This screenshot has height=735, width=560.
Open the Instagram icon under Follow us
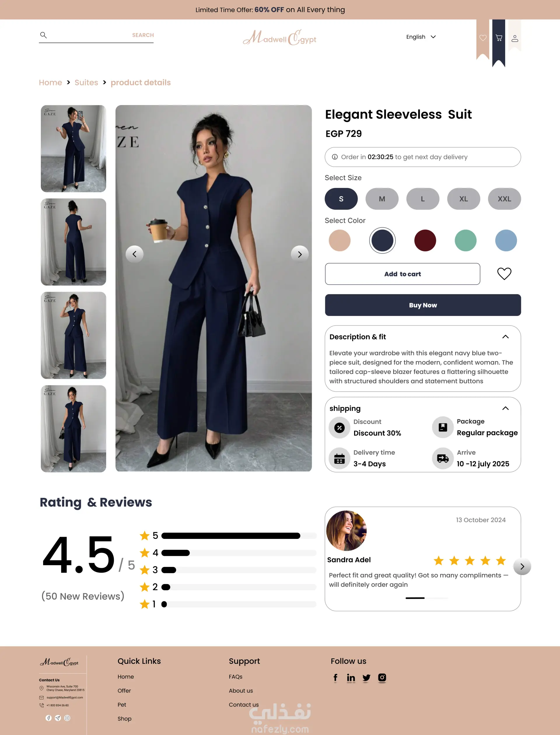coord(382,677)
